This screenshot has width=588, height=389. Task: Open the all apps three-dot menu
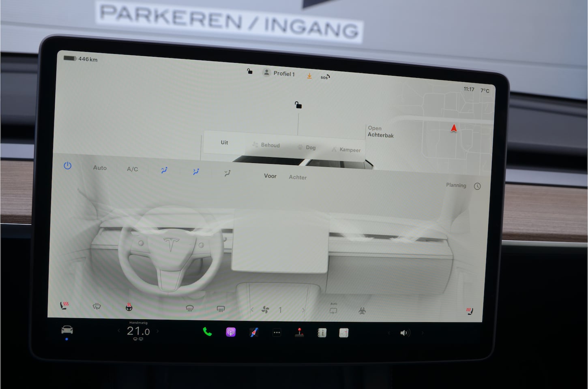277,333
